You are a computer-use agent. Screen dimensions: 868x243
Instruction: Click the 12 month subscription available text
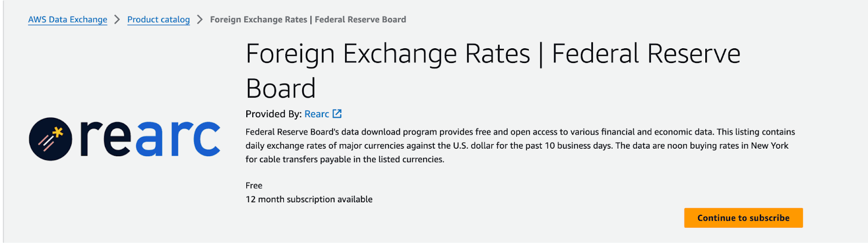click(x=309, y=200)
